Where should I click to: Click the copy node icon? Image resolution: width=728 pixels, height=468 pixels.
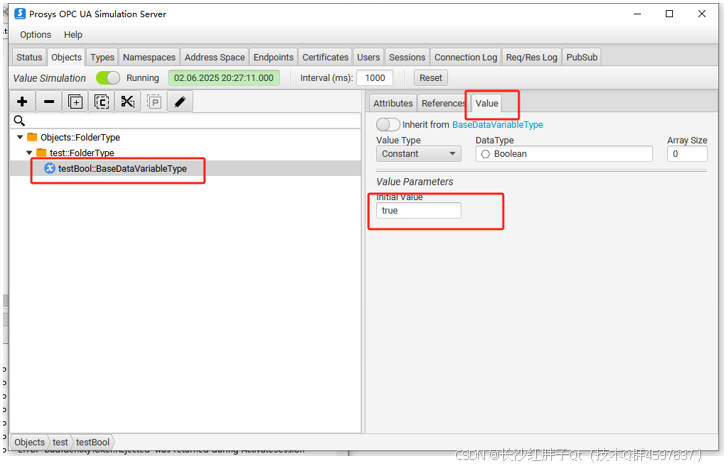coord(102,102)
